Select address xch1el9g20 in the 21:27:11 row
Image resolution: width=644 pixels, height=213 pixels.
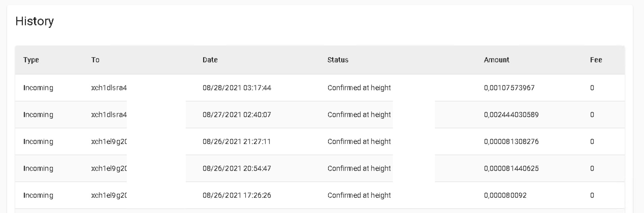pyautogui.click(x=109, y=141)
